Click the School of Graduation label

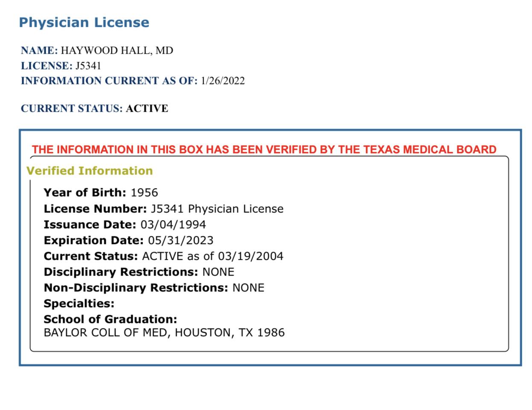[110, 319]
